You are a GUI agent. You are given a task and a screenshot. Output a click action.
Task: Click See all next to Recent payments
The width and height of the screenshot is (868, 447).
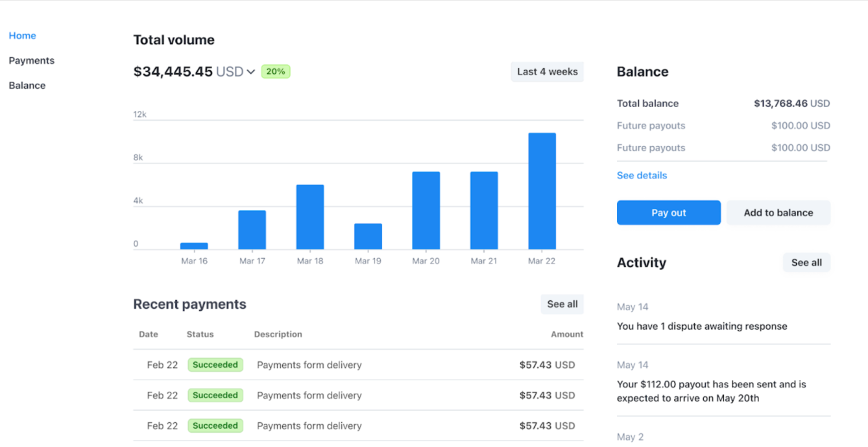tap(562, 304)
